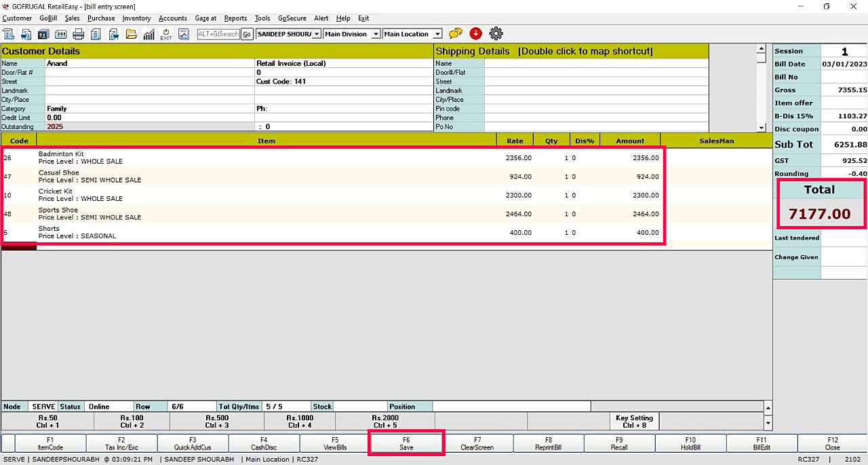Viewport: 868px width, 465px height.
Task: Click the F10 HoldBill button
Action: pos(690,443)
